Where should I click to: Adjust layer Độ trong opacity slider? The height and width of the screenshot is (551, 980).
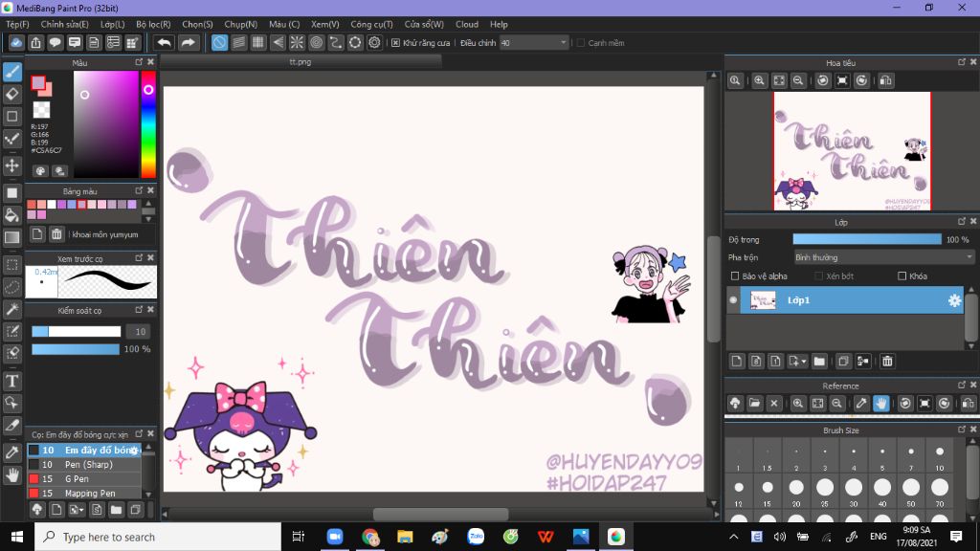867,239
